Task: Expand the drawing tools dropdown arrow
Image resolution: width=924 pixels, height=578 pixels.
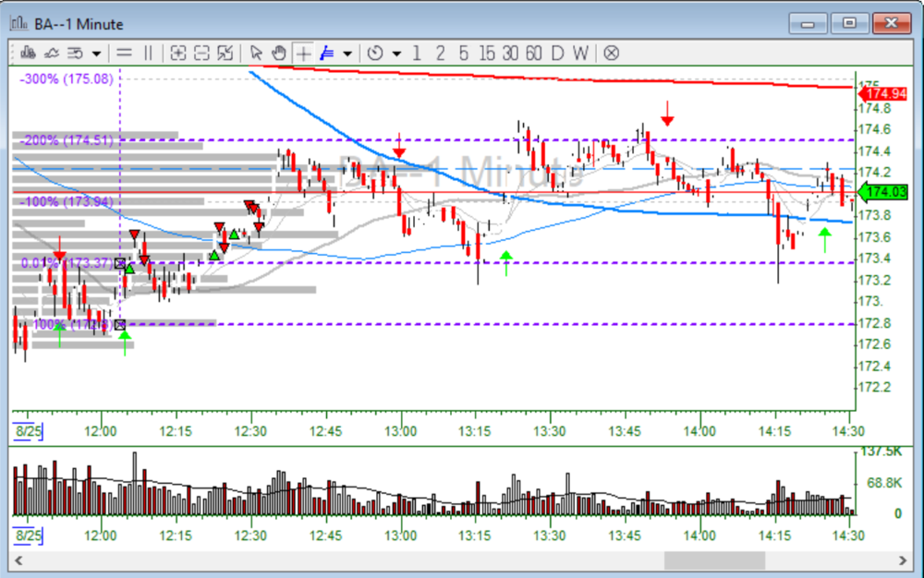Action: [x=346, y=54]
